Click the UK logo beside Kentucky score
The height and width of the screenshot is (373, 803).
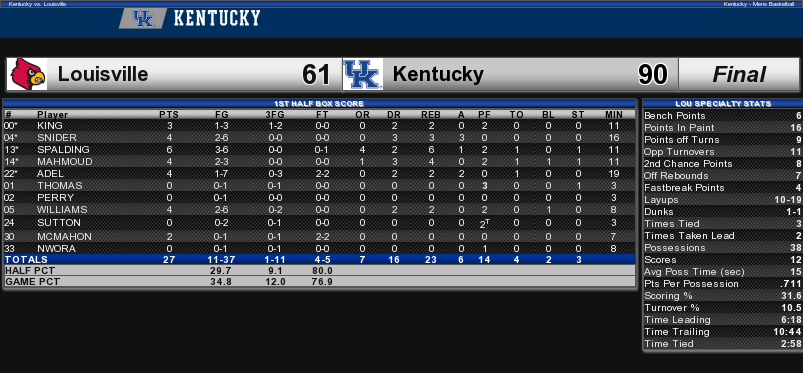point(363,74)
